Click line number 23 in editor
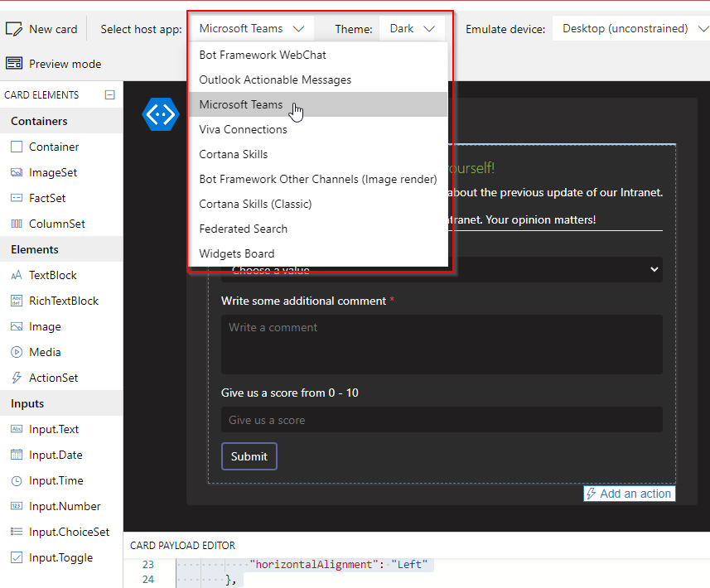This screenshot has width=710, height=588. (x=148, y=565)
